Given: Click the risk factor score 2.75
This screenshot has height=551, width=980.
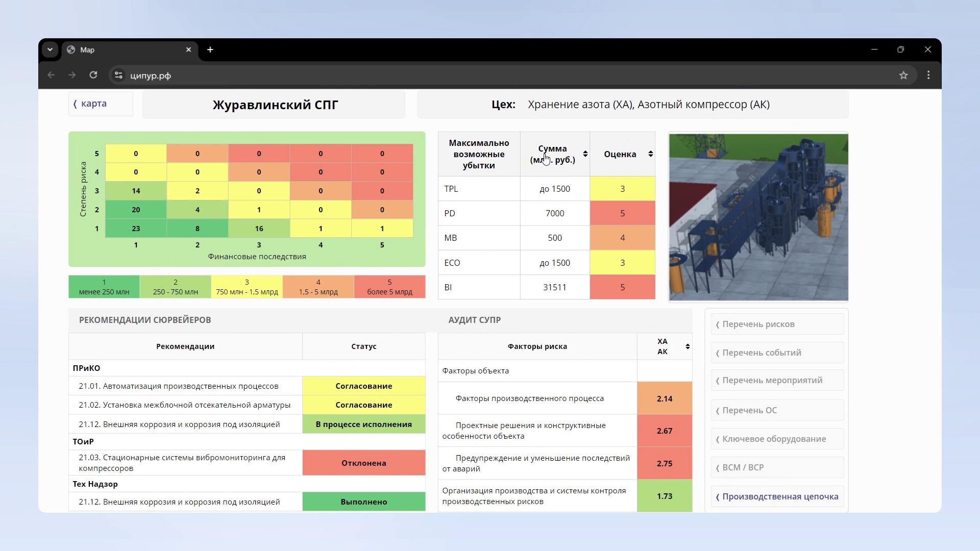Looking at the screenshot, I should coord(665,463).
